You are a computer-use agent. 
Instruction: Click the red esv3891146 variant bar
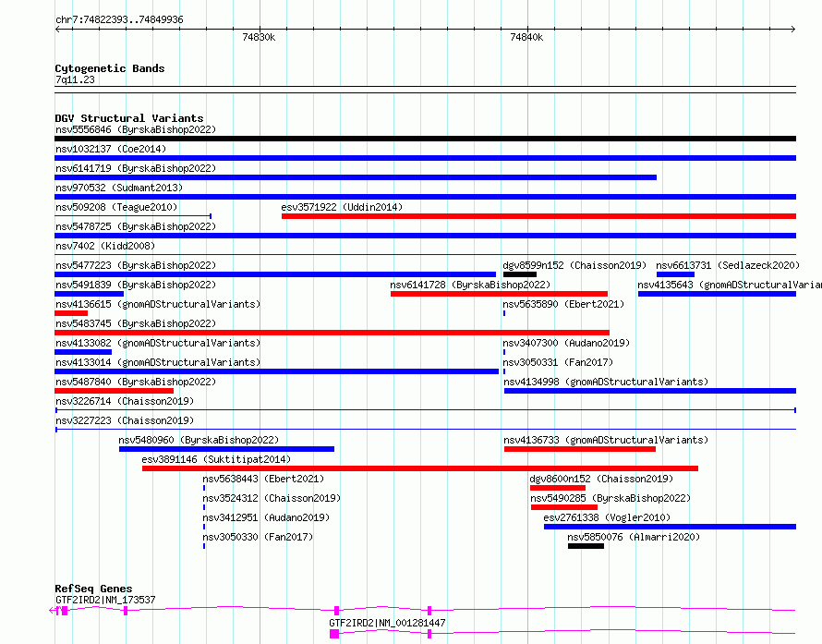pyautogui.click(x=420, y=468)
